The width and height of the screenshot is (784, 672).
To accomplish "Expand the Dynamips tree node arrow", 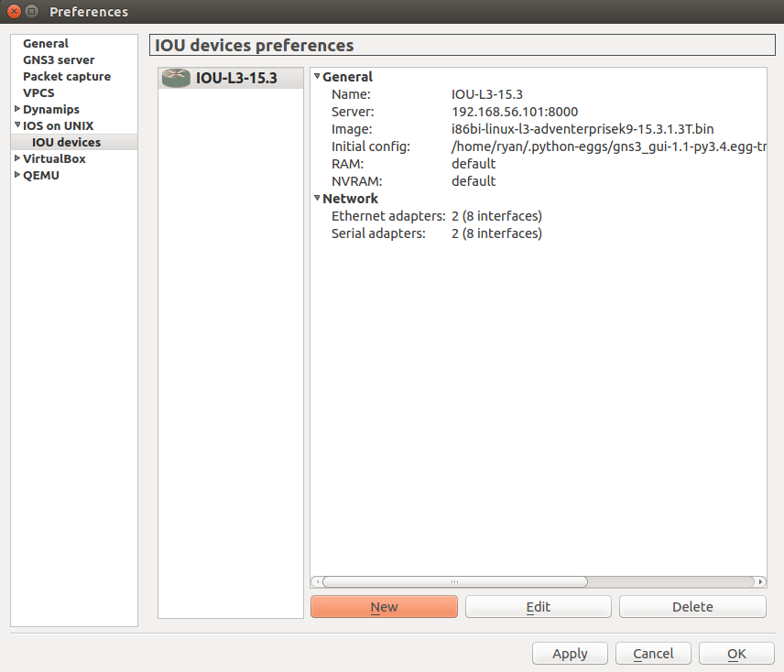I will pos(17,108).
